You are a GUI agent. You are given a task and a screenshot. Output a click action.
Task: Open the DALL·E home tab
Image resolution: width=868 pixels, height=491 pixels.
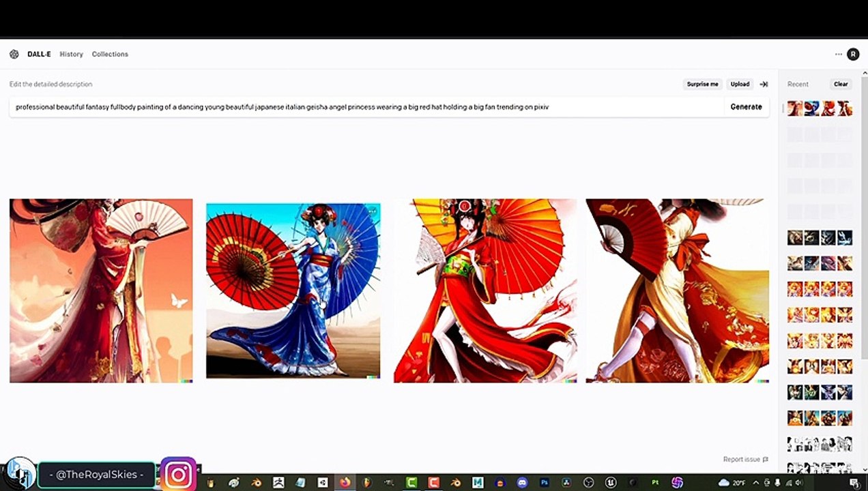click(39, 54)
